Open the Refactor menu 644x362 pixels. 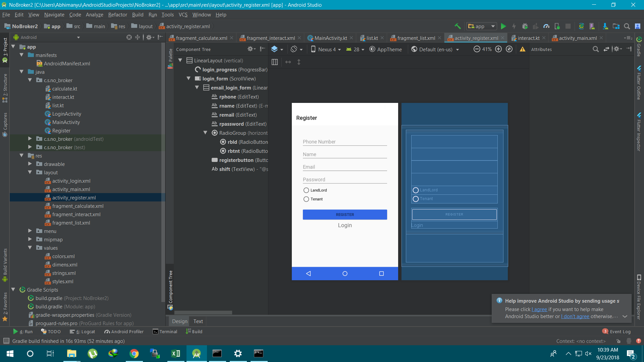click(117, 15)
